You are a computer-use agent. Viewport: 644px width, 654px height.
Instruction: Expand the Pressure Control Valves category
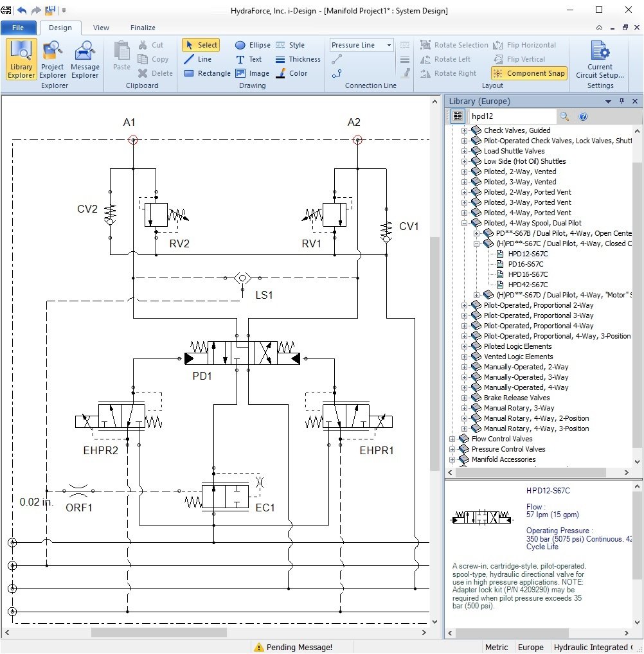(x=452, y=449)
